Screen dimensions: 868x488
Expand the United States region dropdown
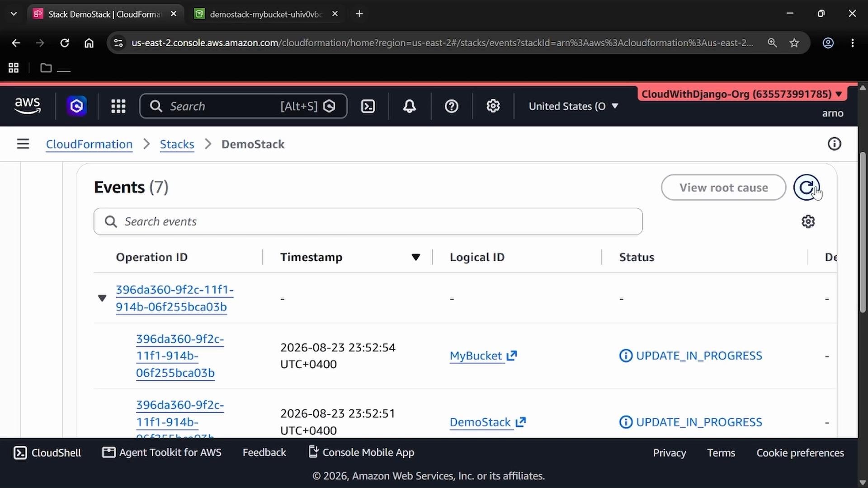tap(573, 106)
